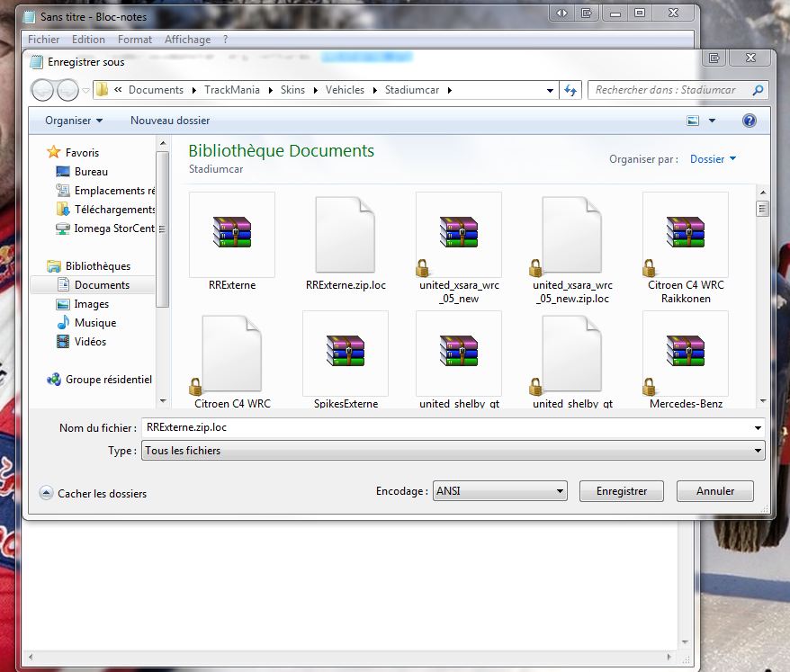Navigate to Skins in breadcrumb path
This screenshot has height=672, width=790.
292,90
